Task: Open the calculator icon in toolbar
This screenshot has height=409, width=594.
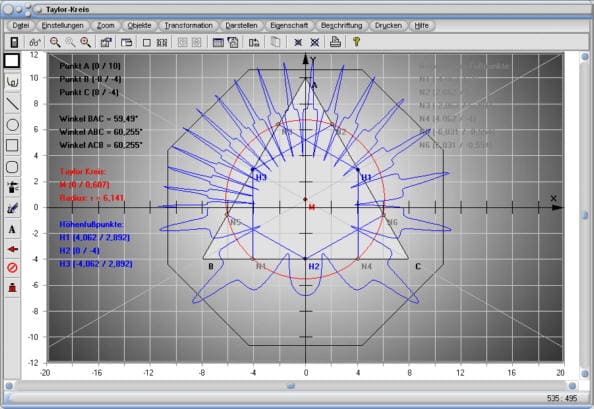Action: (x=14, y=42)
